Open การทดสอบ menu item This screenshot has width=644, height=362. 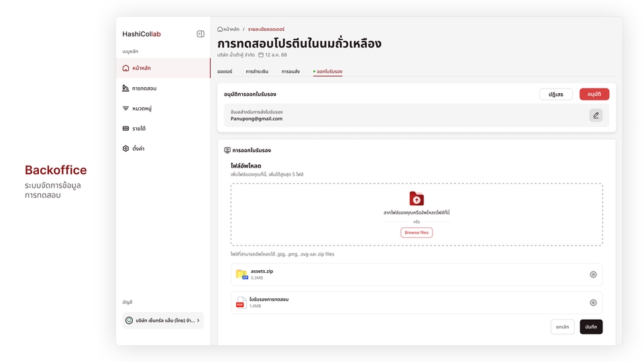coord(144,88)
